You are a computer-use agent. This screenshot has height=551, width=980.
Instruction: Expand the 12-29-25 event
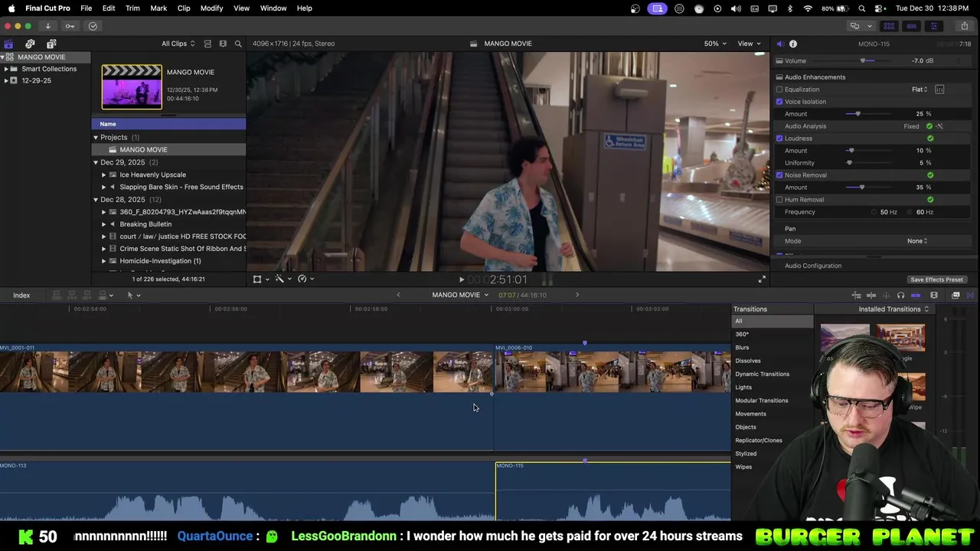(6, 80)
